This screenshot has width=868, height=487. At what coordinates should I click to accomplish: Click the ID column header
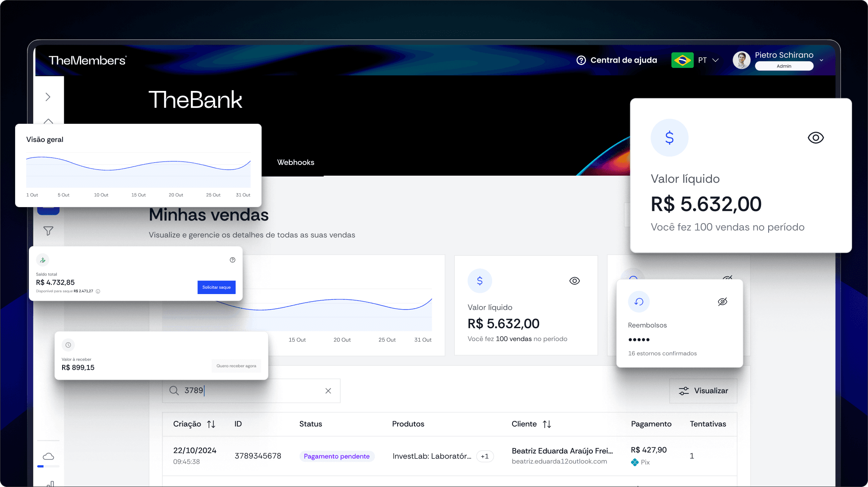click(x=238, y=424)
